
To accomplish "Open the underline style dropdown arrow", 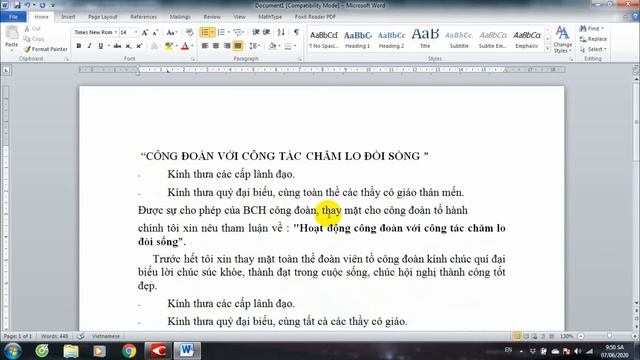I will point(109,46).
